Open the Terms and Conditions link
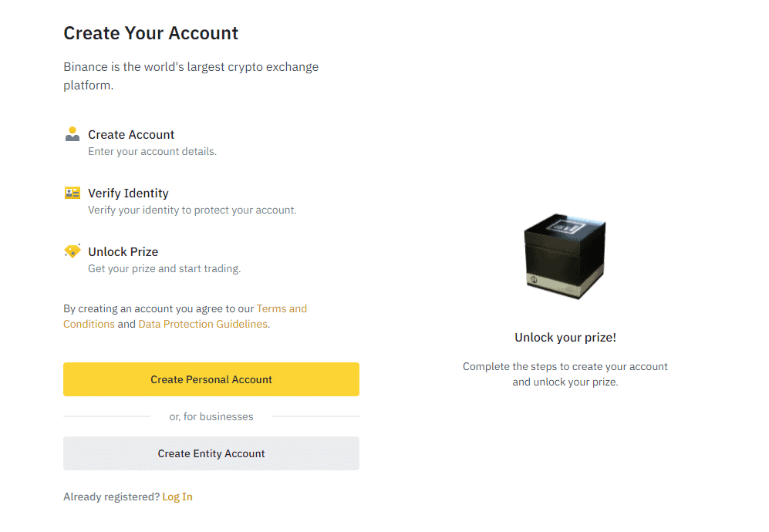 pos(282,308)
